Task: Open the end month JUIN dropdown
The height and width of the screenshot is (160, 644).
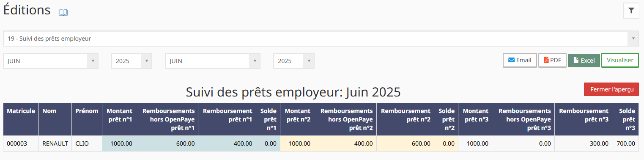Action: pos(213,61)
